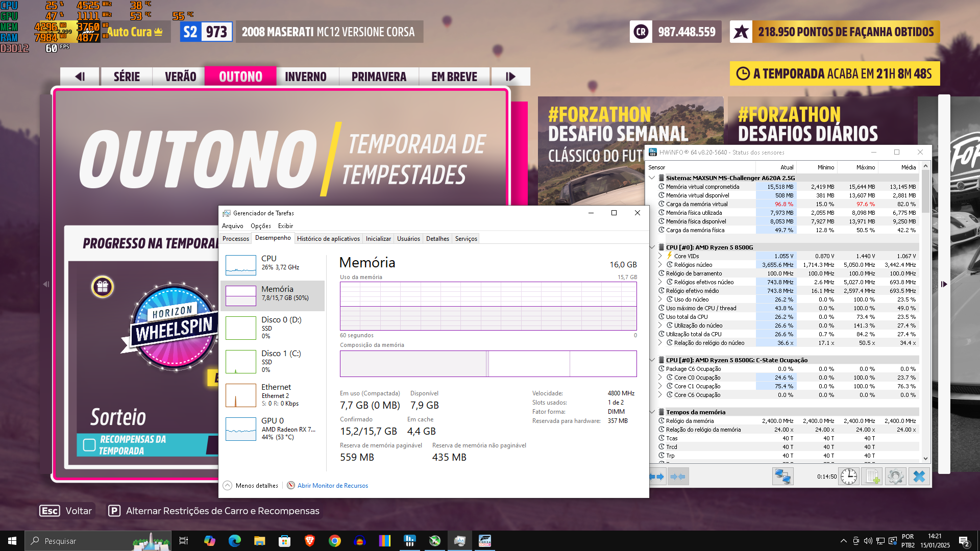Expand Uso do núcleo row

pos(660,299)
